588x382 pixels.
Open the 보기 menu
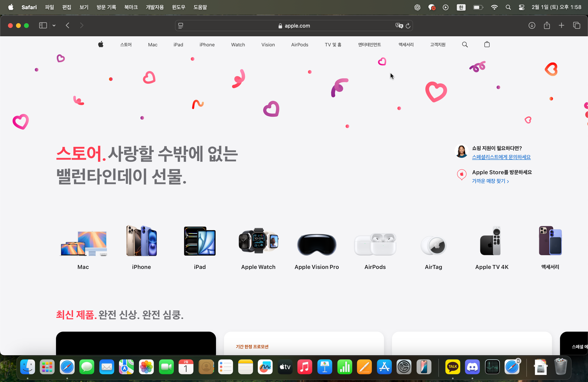tap(84, 7)
